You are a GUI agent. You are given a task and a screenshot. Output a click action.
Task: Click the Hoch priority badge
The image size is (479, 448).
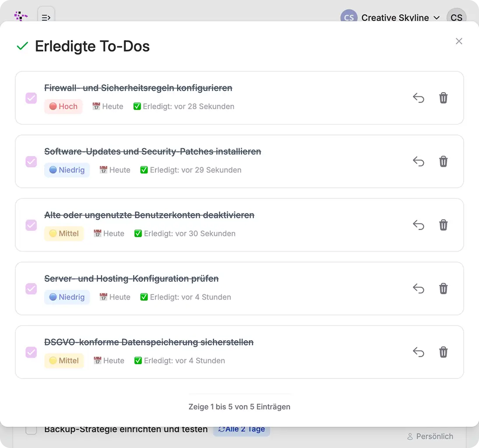click(x=63, y=107)
